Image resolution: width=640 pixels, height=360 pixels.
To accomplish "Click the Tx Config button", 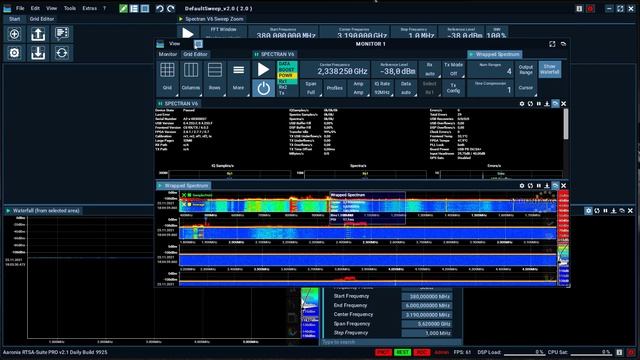I will click(x=453, y=88).
